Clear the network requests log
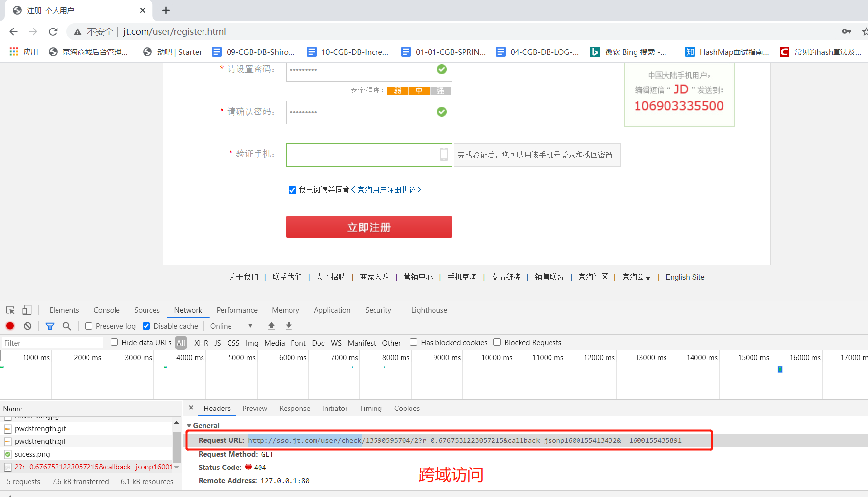 click(x=28, y=326)
